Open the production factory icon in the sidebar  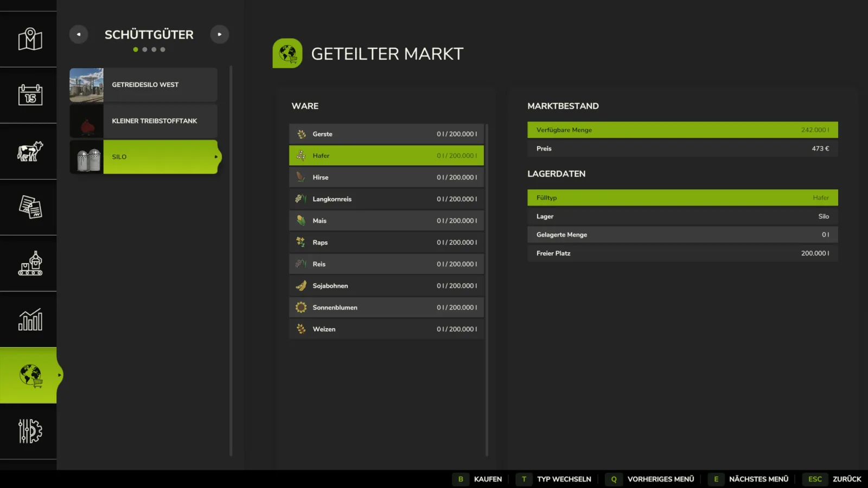coord(30,264)
